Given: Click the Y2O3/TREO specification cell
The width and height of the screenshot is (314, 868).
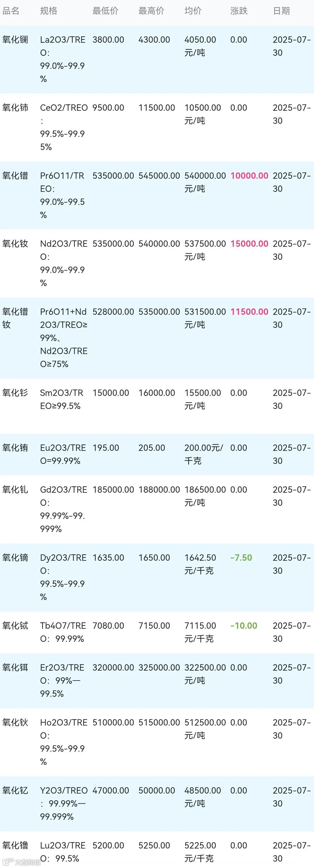Looking at the screenshot, I should 63,803.
